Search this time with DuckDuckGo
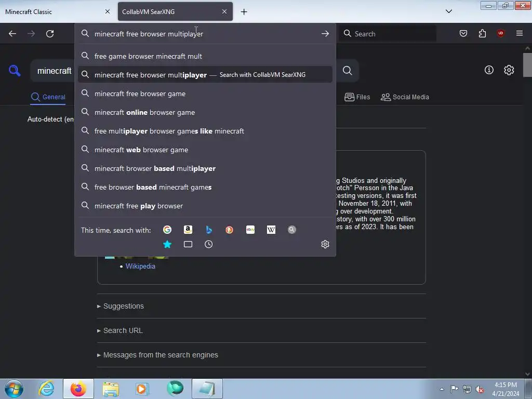The height and width of the screenshot is (399, 532). pyautogui.click(x=229, y=230)
